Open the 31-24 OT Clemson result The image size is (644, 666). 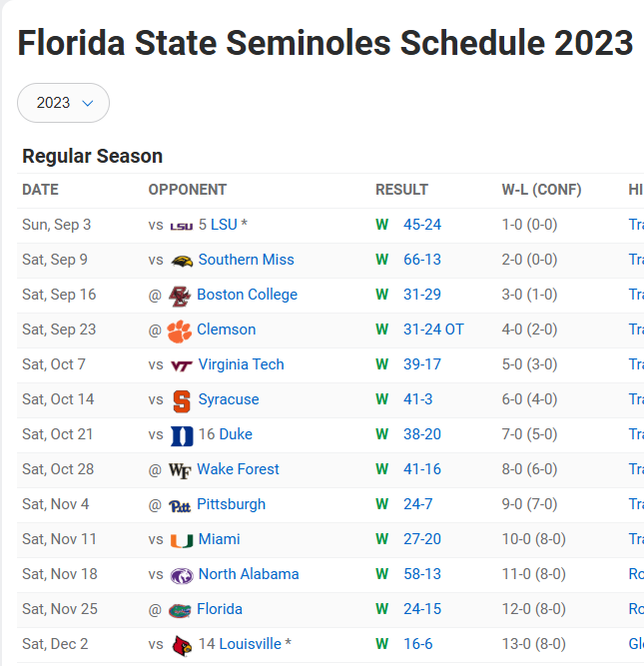point(433,330)
